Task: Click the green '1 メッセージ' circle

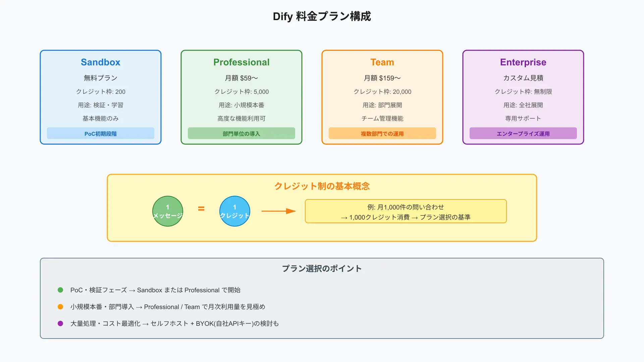Action: 168,211
